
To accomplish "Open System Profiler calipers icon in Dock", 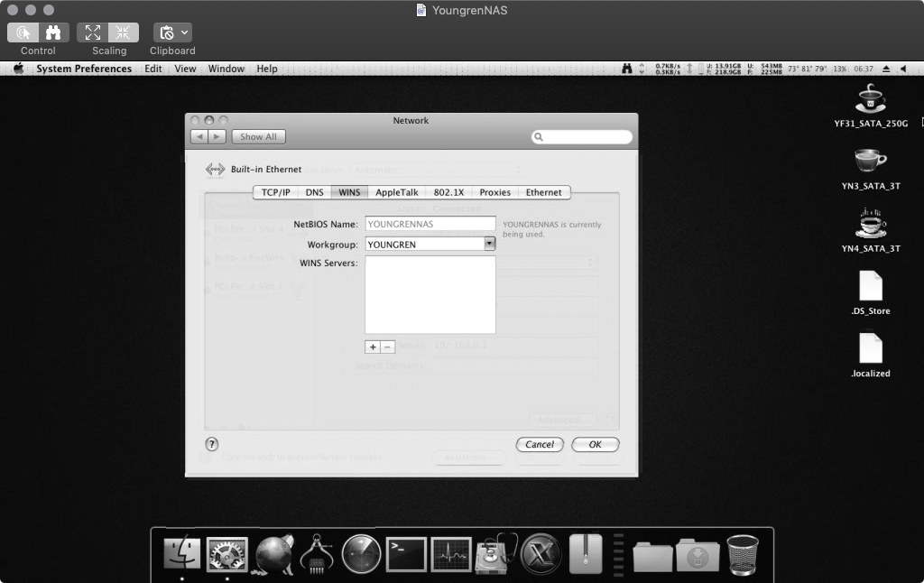I will click(317, 554).
